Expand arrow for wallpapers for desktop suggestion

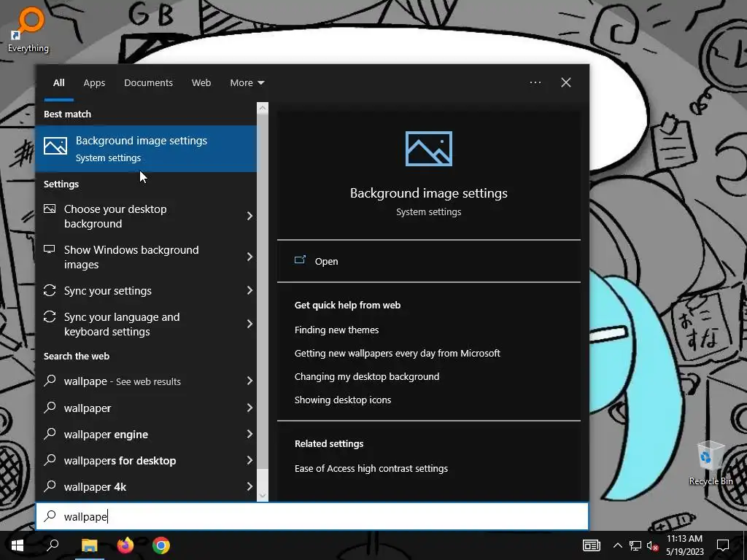[249, 460]
